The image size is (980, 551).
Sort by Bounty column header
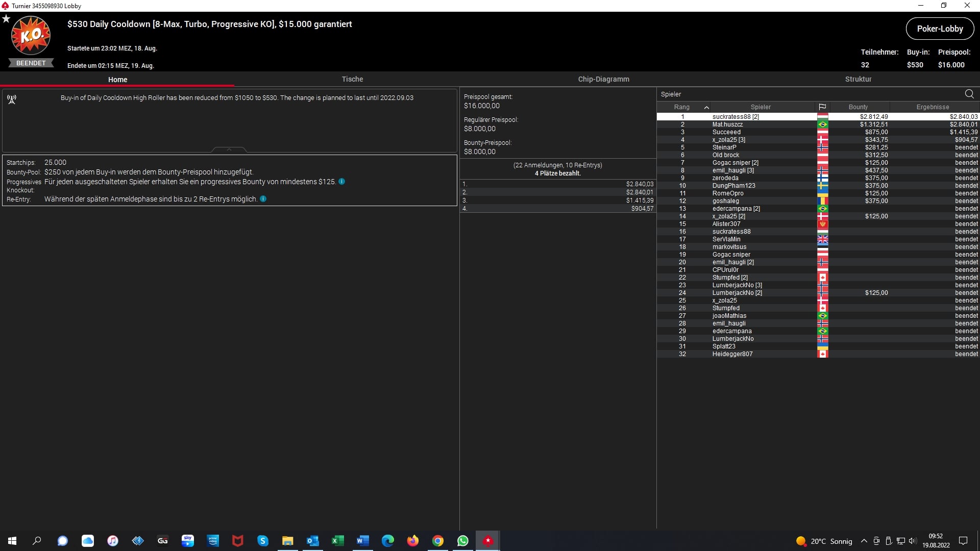tap(858, 107)
